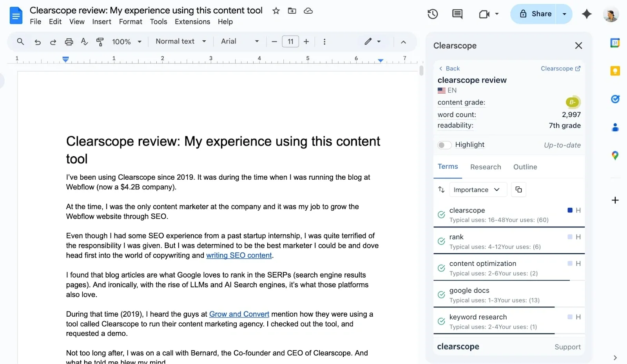Open Google Keep in side panel
The image size is (627, 364).
(615, 71)
